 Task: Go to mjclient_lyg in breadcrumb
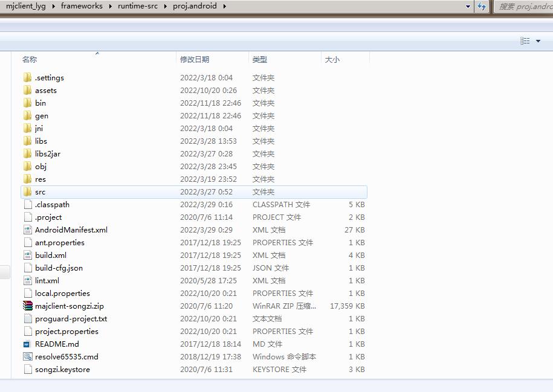click(26, 6)
